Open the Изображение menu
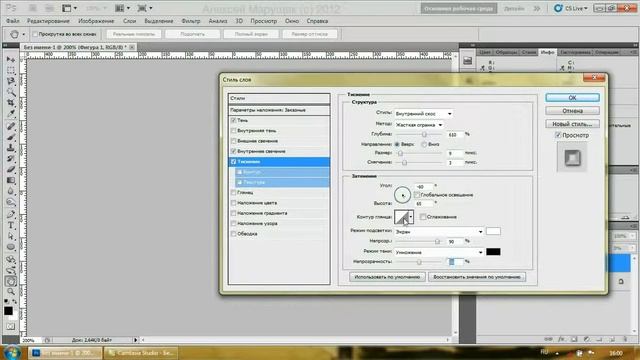This screenshot has width=640, height=360. click(96, 21)
